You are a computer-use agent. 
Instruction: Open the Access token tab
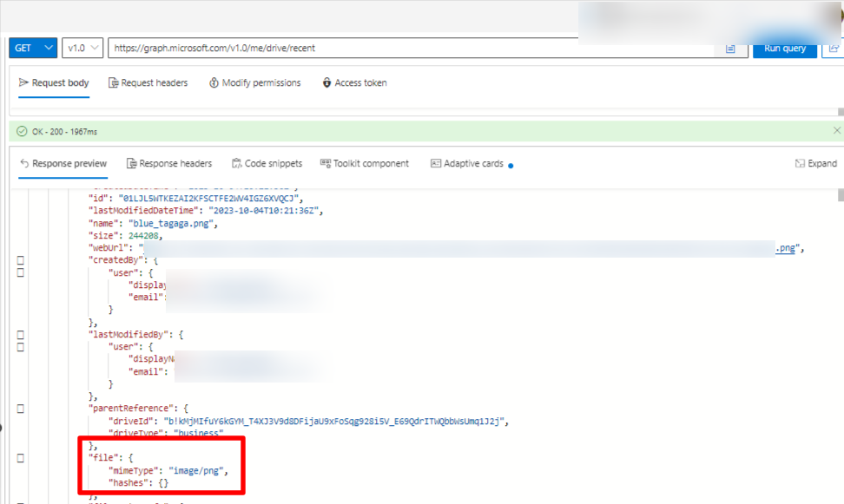click(x=354, y=82)
